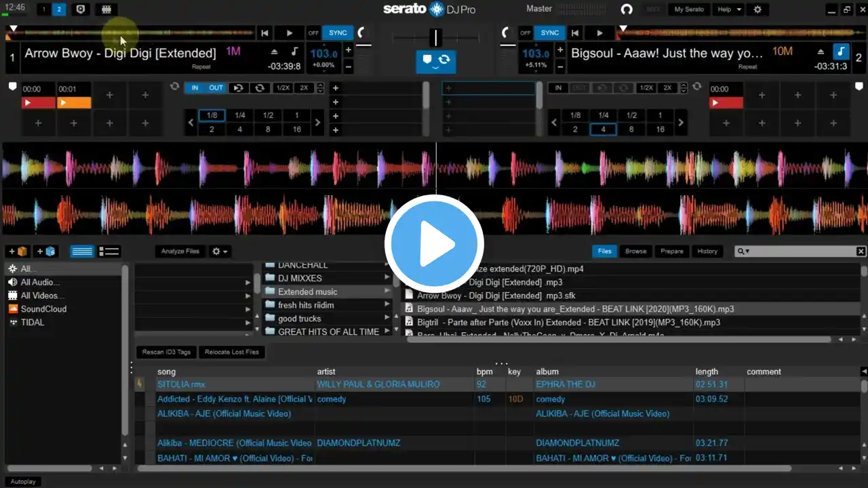Decrease tempo with minus on deck 2
Screen dimensions: 868x488
560,66
